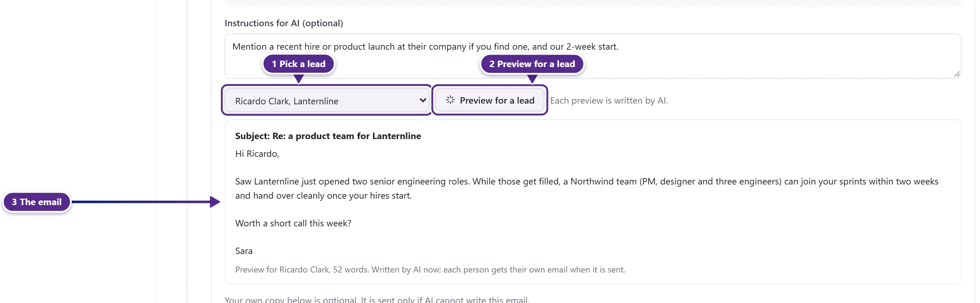
Task: Click the sparkle icon on the preview button
Action: (x=450, y=100)
